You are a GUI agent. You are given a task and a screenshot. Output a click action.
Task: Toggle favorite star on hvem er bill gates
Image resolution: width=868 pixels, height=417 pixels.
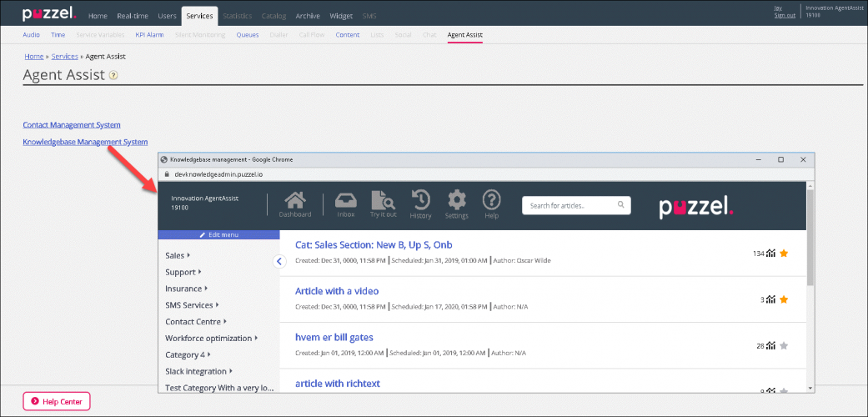click(x=783, y=346)
